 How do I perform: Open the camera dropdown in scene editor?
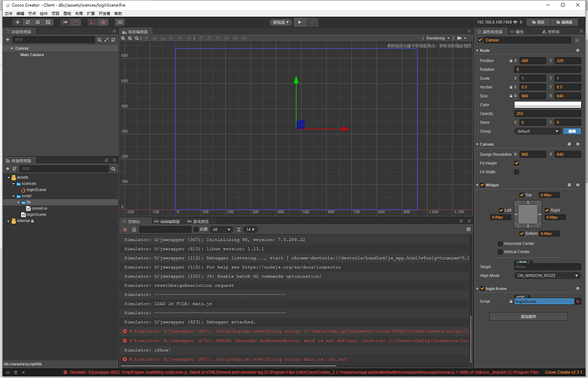tap(462, 38)
